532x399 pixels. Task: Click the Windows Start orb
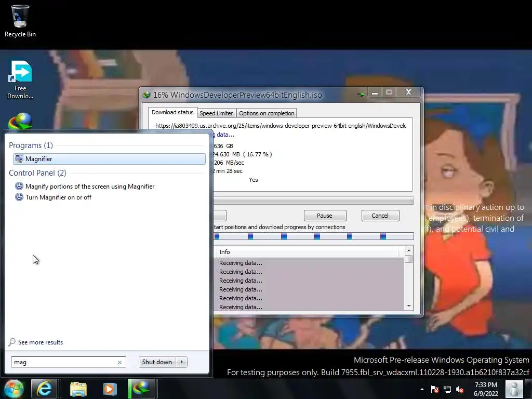(14, 389)
